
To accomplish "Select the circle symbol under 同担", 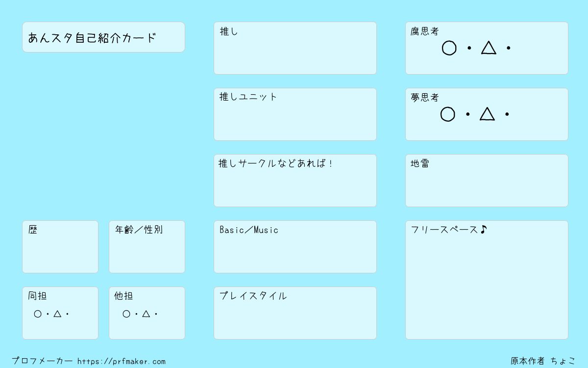I will (38, 314).
